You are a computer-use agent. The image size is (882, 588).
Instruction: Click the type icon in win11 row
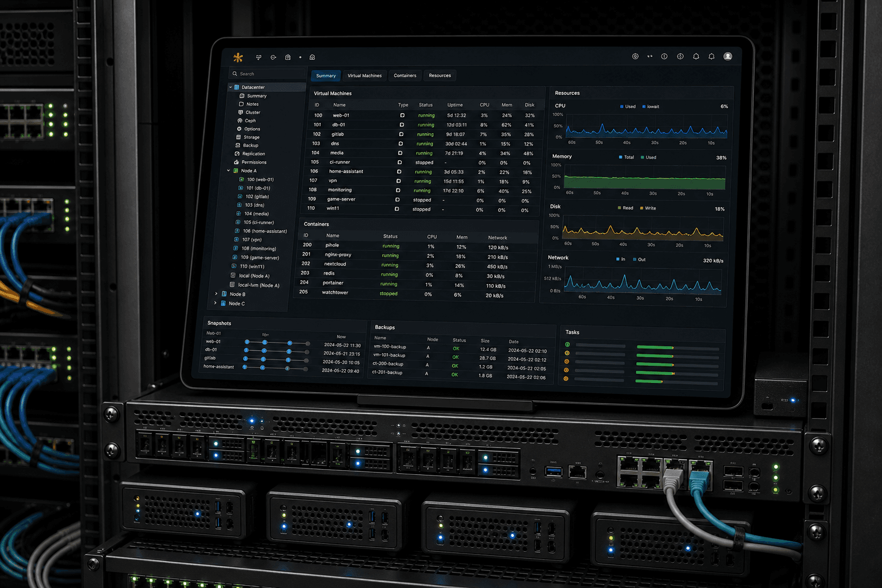click(x=396, y=209)
